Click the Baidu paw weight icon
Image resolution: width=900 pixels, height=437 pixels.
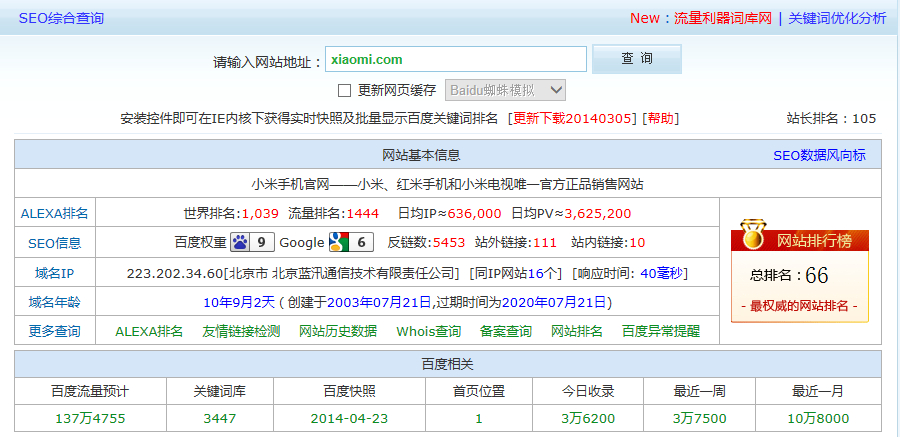tap(240, 242)
